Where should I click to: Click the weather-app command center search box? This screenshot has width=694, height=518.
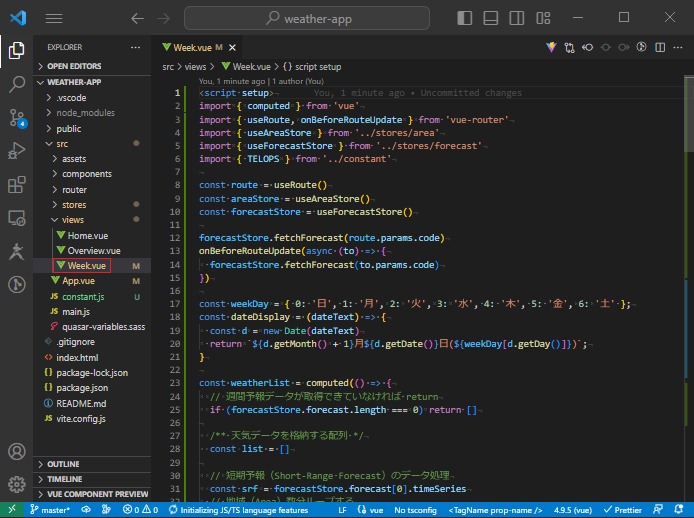point(307,18)
